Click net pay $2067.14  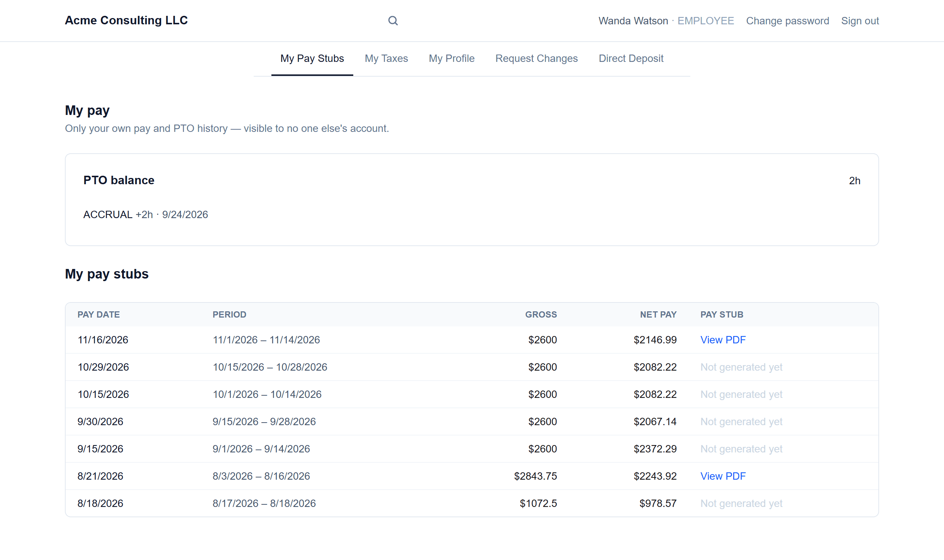pyautogui.click(x=655, y=421)
